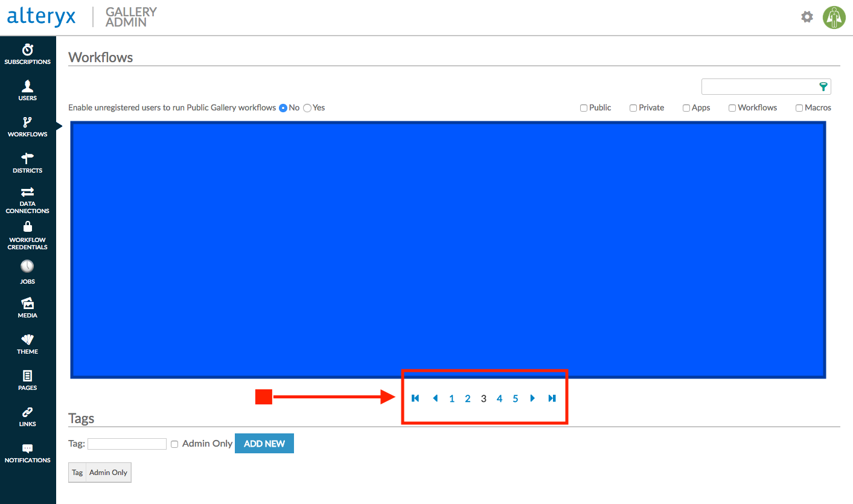Click the search filter funnel icon

pos(823,86)
